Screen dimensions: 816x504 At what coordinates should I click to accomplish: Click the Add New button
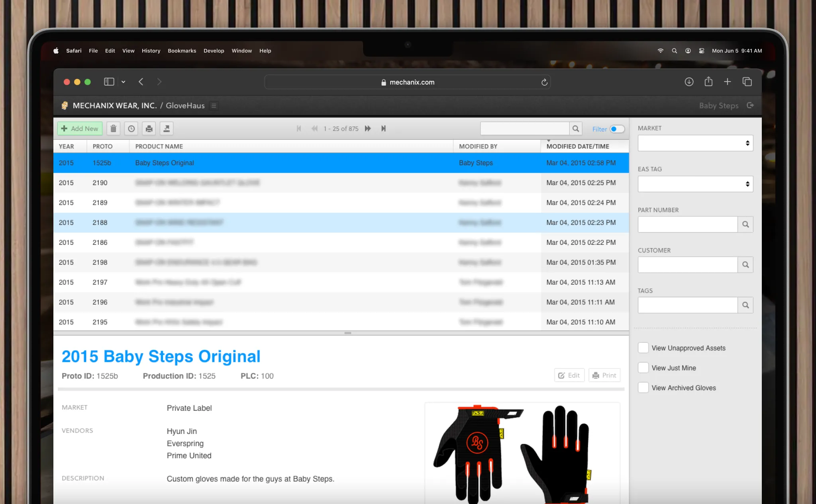80,129
